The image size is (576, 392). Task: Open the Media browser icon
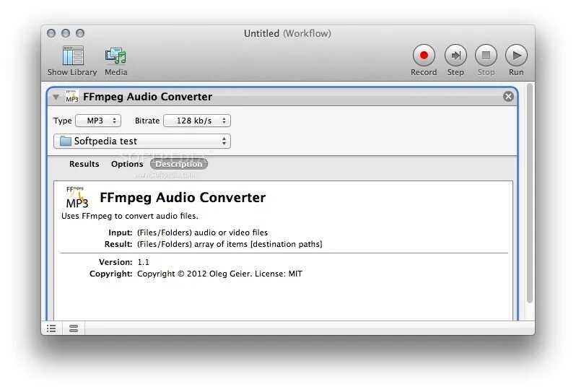(x=115, y=56)
